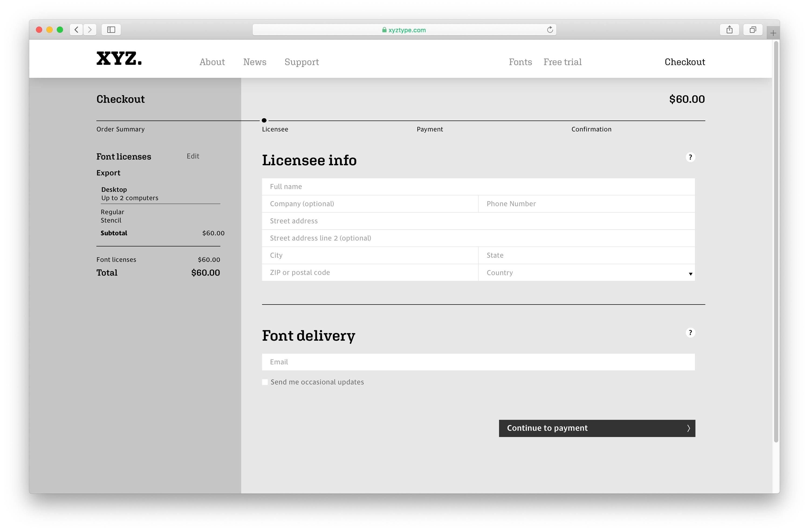Open the About page

(x=212, y=62)
